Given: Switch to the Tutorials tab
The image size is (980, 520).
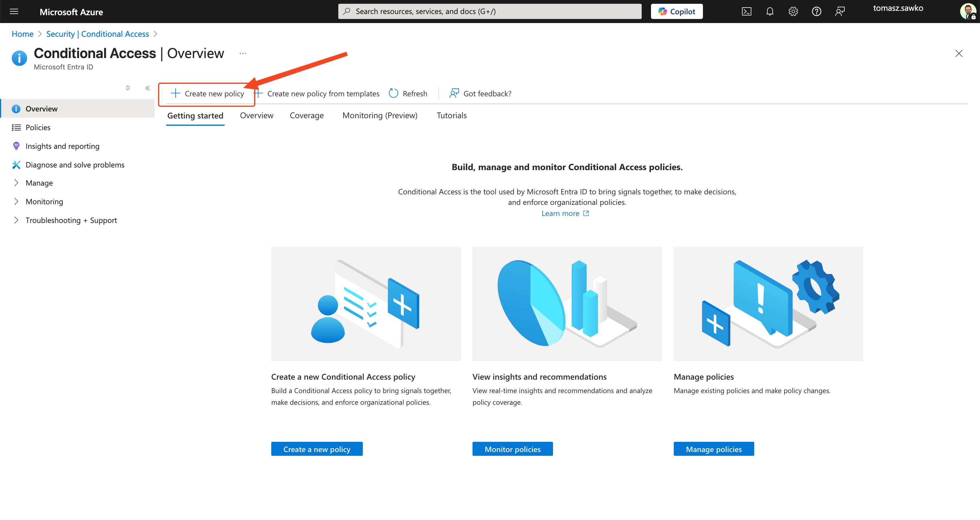Looking at the screenshot, I should click(x=452, y=115).
